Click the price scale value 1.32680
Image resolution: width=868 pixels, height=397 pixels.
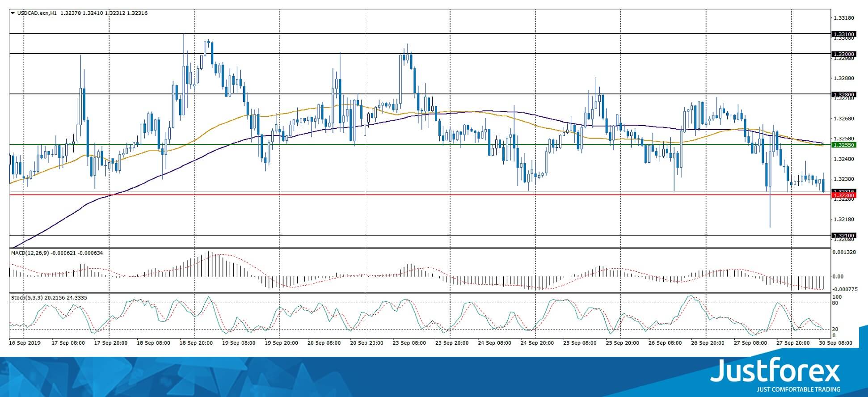pos(844,118)
